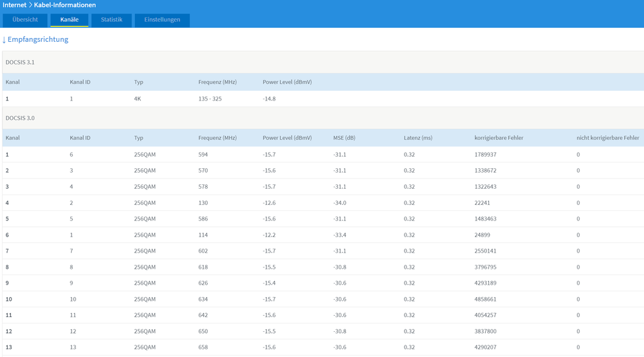Click the MSE (dB) column header
Screen dimensions: 644x357
[344, 138]
